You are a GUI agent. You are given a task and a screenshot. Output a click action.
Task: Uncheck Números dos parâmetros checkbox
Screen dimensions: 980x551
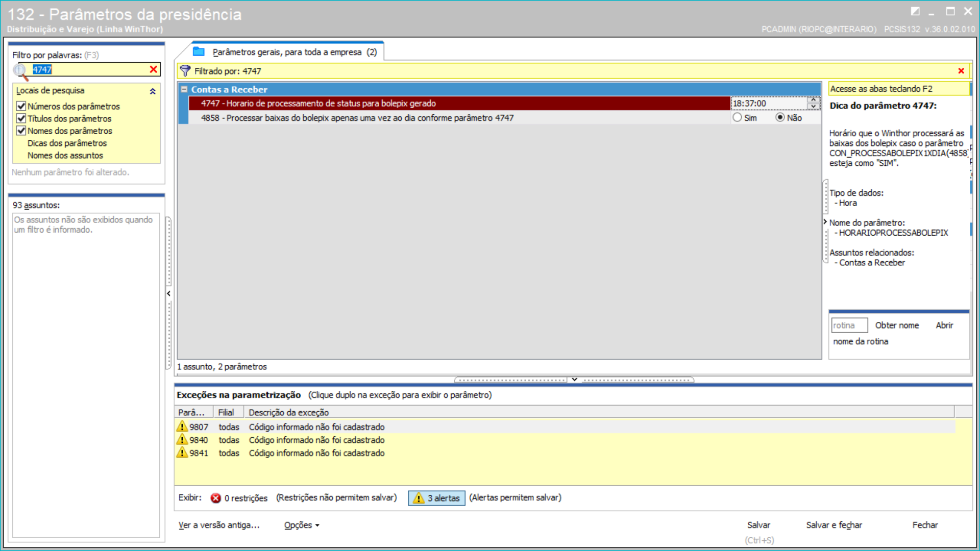pos(21,106)
